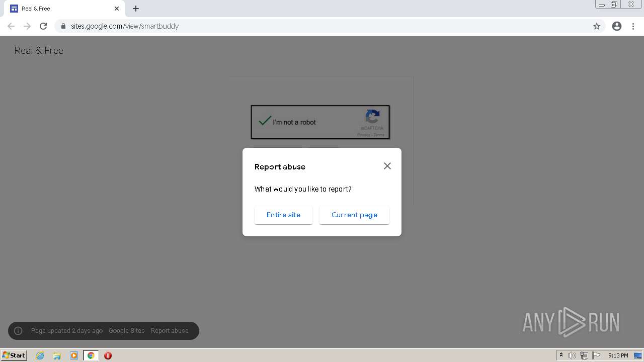644x362 pixels.
Task: Open the Windows Start menu
Action: pos(14,355)
